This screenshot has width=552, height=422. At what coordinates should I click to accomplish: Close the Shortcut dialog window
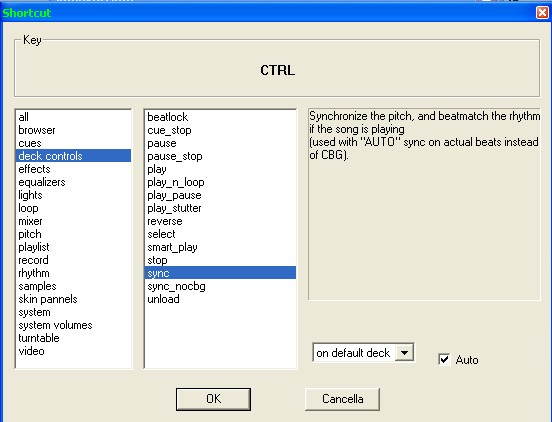coord(542,13)
